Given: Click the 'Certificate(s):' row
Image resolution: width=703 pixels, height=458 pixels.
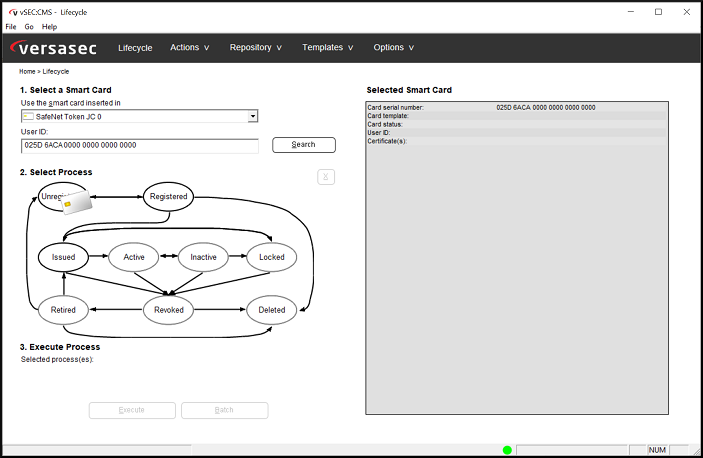Looking at the screenshot, I should point(516,141).
